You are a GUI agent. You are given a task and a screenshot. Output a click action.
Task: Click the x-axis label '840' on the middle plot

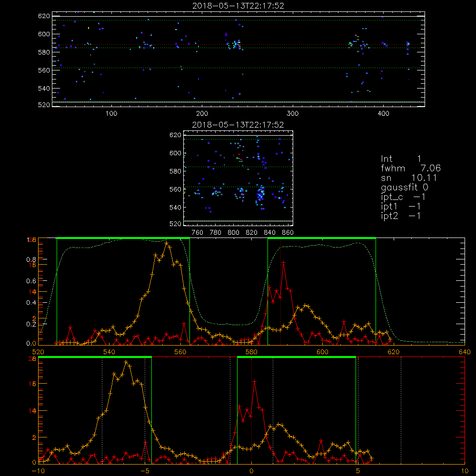[269, 233]
